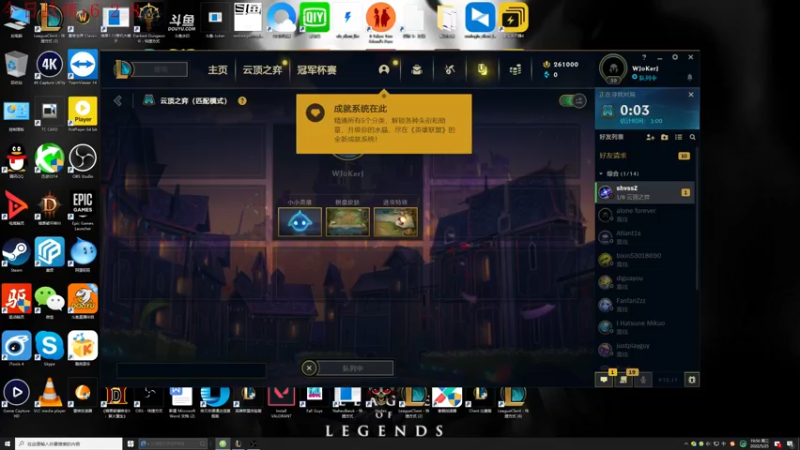Open the profile icon in top navigation
The image size is (800, 450).
tap(384, 69)
